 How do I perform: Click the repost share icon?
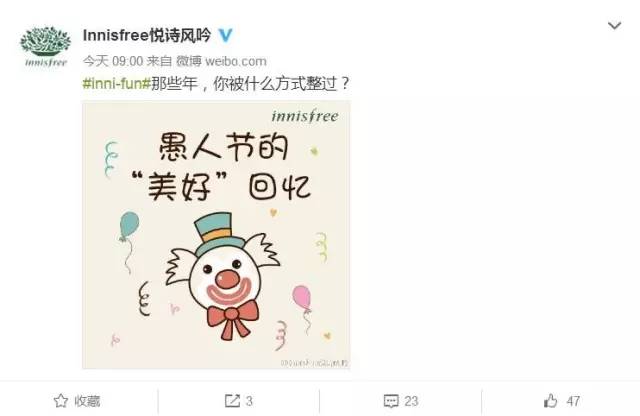point(232,400)
